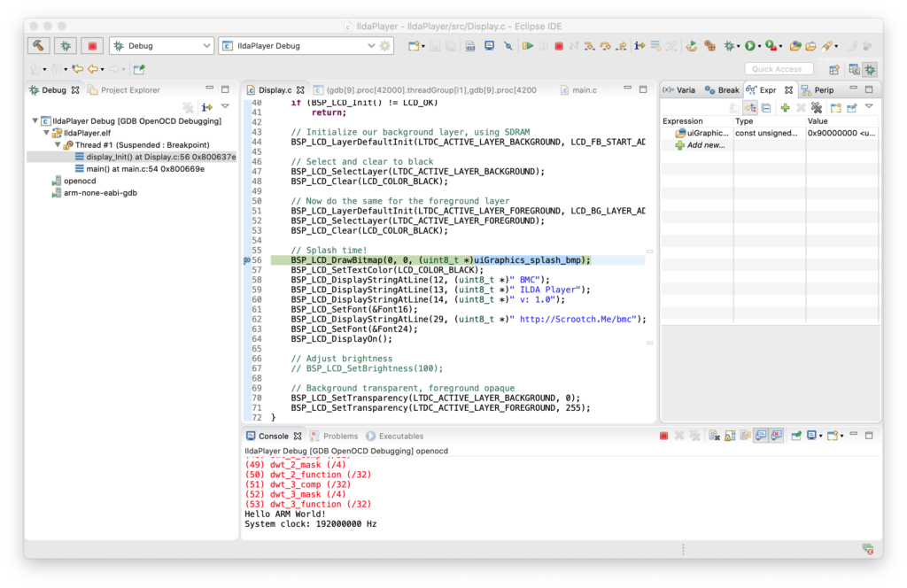Viewport: 907px width, 588px height.
Task: Collapse the Thread #1 tree node
Action: [56, 144]
